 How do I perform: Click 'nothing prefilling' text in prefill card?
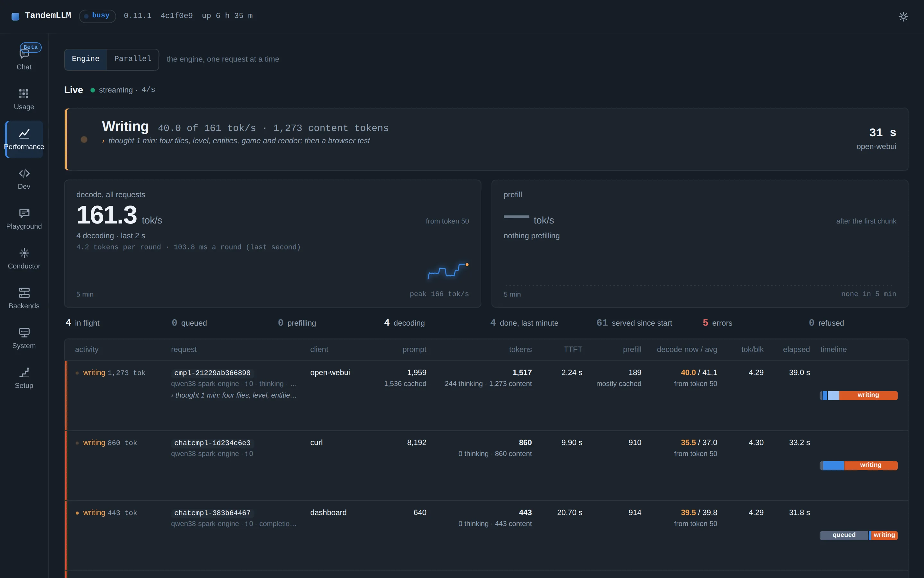click(532, 236)
